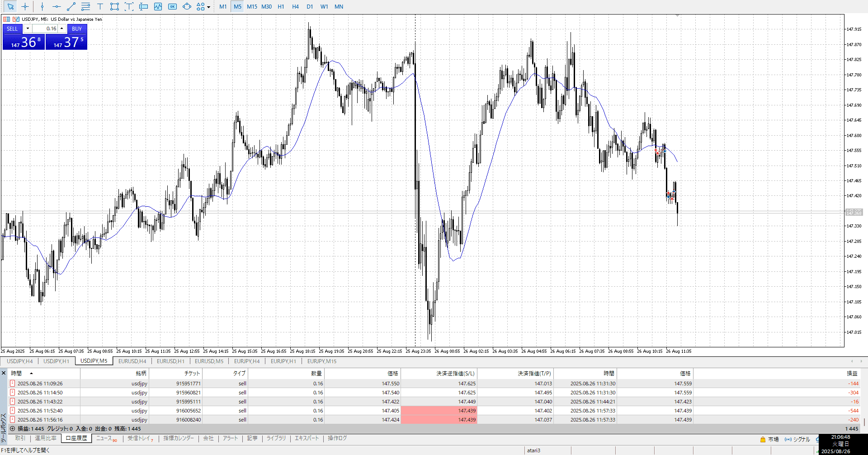The image size is (868, 455).
Task: Open the objects shapes dropdown arrow
Action: pyautogui.click(x=208, y=7)
